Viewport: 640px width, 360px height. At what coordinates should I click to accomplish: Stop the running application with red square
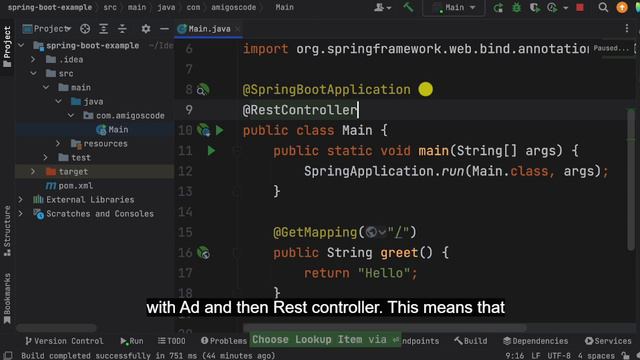tap(580, 8)
